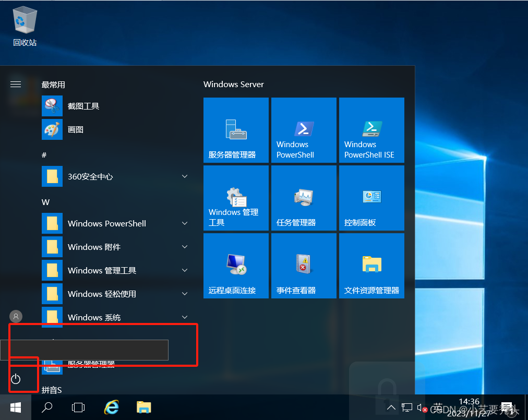
Task: Open the 360安全中心 folder entry
Action: pos(114,176)
